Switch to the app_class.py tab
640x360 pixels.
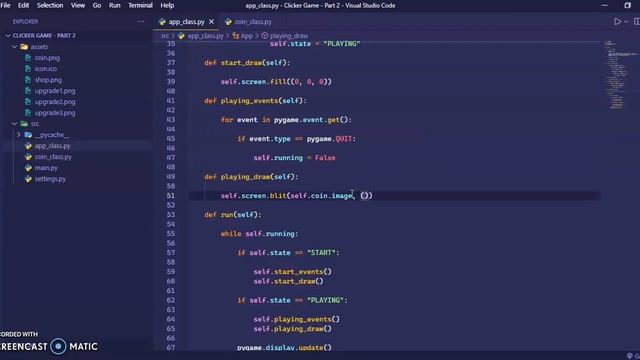[186, 22]
